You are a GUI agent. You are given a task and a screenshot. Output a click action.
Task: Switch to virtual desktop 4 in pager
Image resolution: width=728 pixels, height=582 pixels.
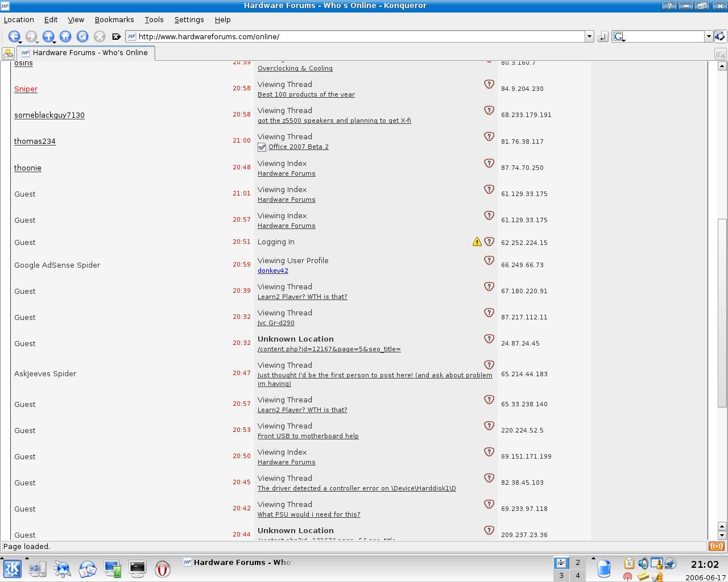(x=578, y=575)
